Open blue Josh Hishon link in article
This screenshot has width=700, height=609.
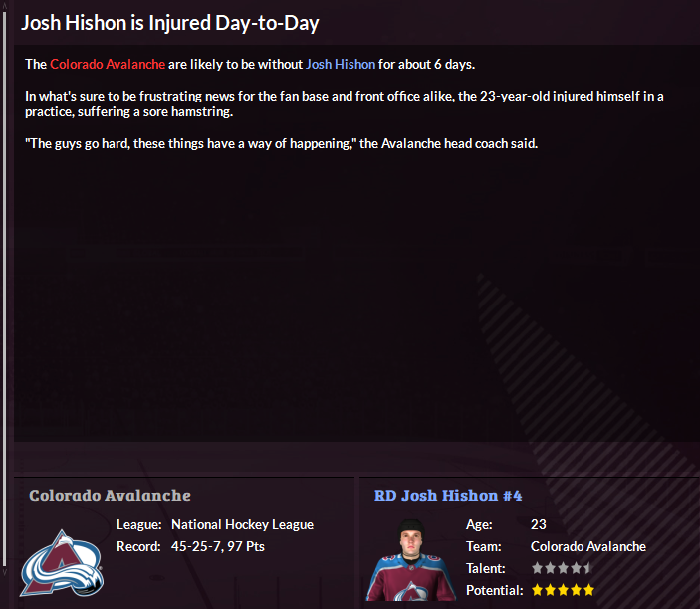click(341, 64)
